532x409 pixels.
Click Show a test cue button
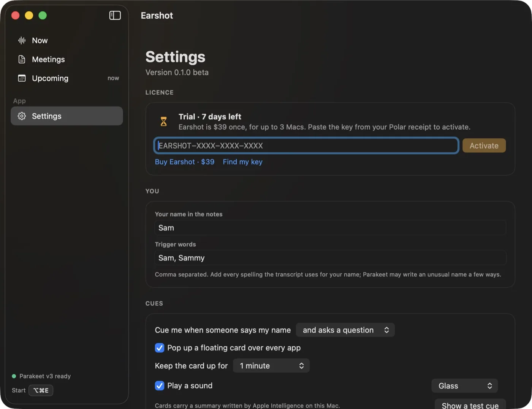pyautogui.click(x=470, y=404)
